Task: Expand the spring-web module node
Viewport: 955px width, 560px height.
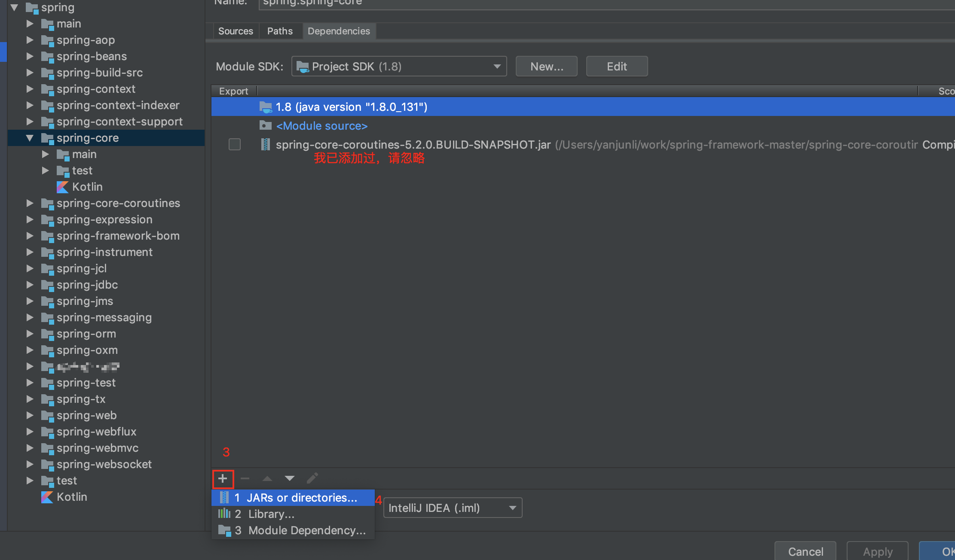Action: [x=30, y=415]
